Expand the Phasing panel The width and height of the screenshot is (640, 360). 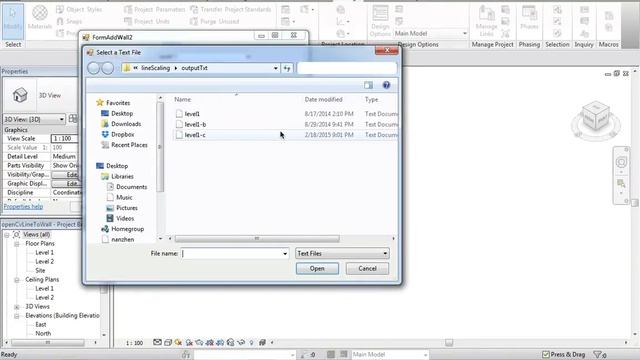point(529,44)
